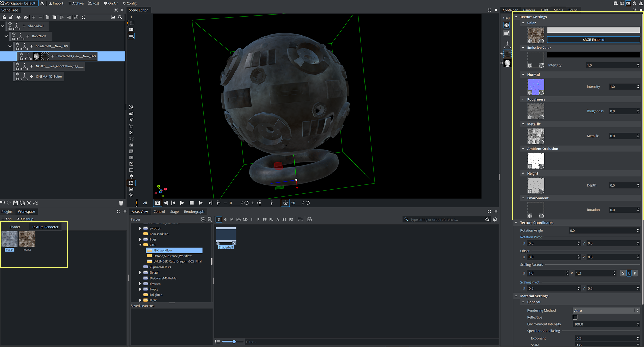Open the Rendering Method dropdown
The height and width of the screenshot is (347, 644).
click(606, 311)
